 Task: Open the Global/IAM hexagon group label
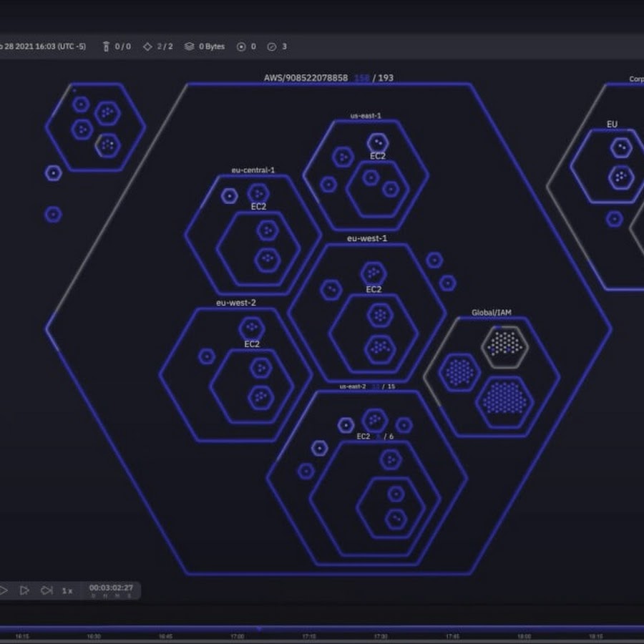[491, 313]
